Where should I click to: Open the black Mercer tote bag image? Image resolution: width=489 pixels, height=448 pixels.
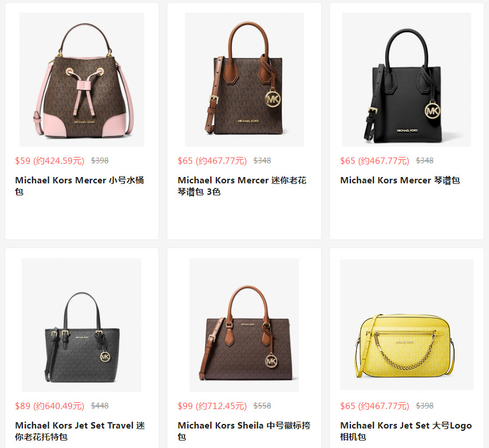pyautogui.click(x=407, y=80)
